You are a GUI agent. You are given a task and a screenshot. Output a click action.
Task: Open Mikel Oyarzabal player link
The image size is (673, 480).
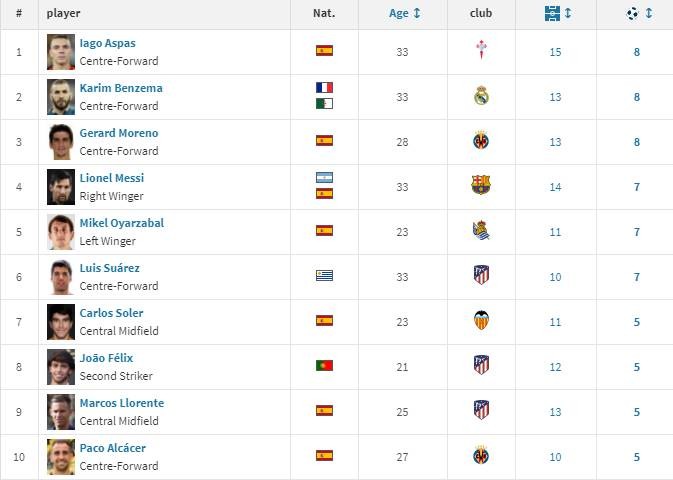[121, 223]
